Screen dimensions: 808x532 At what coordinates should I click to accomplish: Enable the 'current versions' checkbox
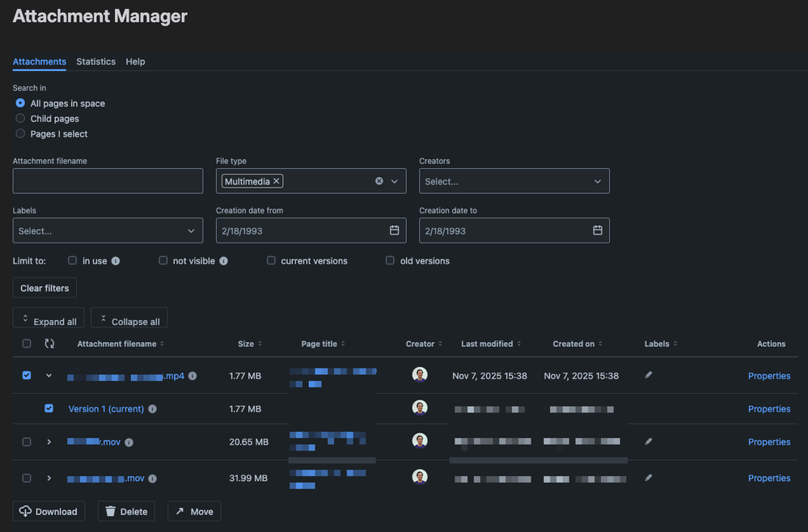[271, 260]
